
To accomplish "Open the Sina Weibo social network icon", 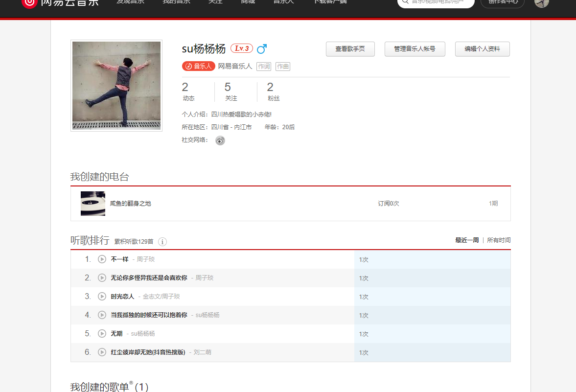I will click(220, 140).
